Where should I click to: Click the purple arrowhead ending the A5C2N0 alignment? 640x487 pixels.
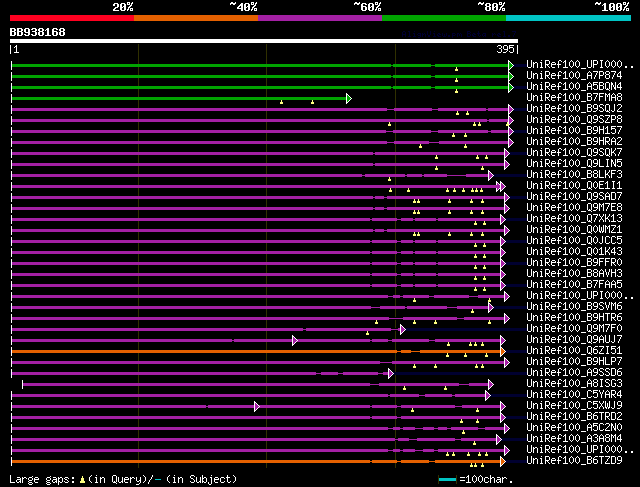(507, 429)
